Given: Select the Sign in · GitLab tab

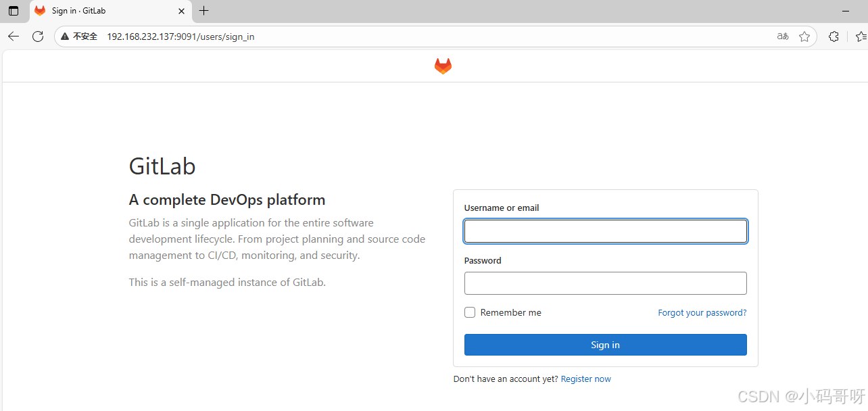Looking at the screenshot, I should (110, 11).
